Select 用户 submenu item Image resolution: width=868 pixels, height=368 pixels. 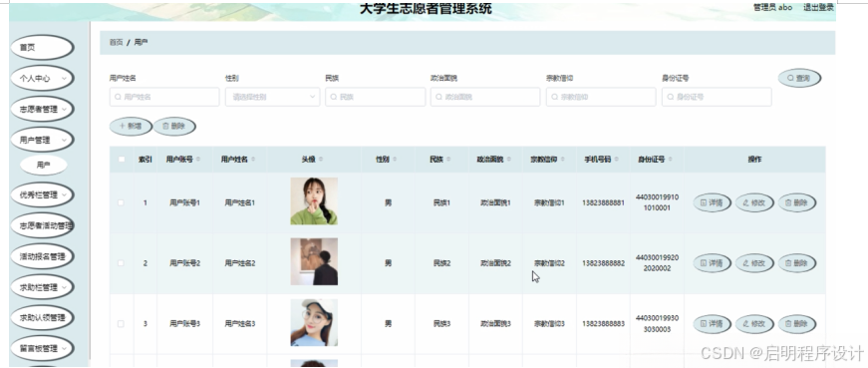44,166
